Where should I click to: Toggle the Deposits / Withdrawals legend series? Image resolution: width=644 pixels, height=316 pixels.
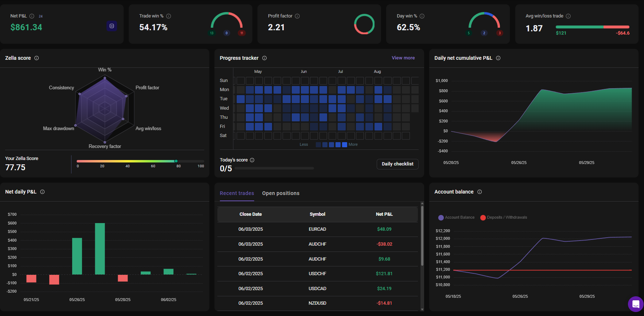coord(504,218)
